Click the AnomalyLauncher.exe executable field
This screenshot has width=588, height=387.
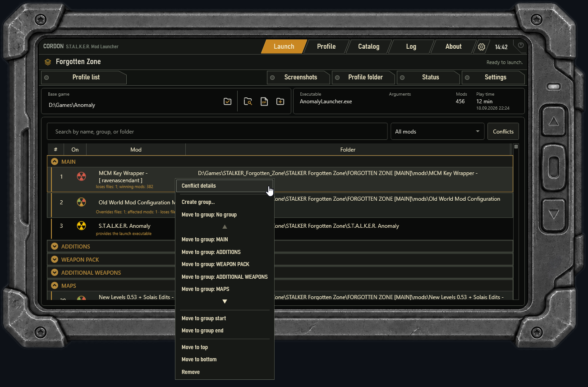326,101
